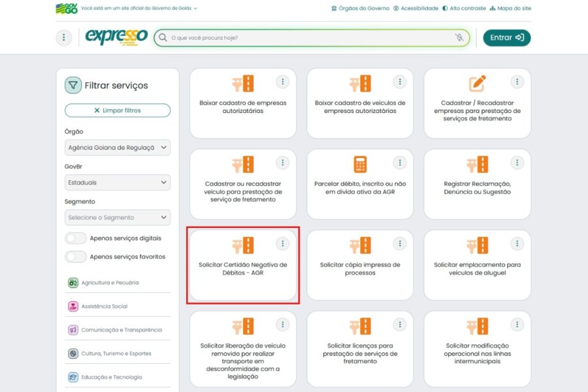Click the Solicitar Certidão Negativa de Débitos icon
The width and height of the screenshot is (588, 392).
tap(242, 245)
